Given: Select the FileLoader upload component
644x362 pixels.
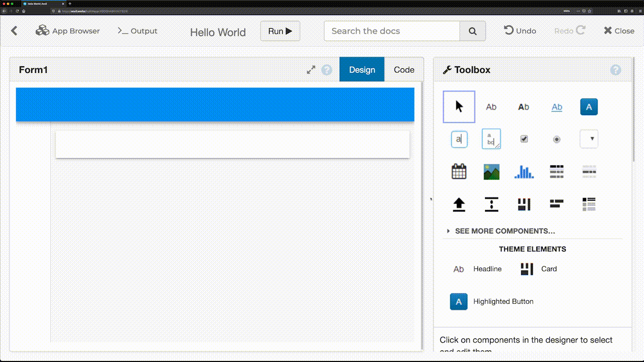Looking at the screenshot, I should (x=458, y=204).
